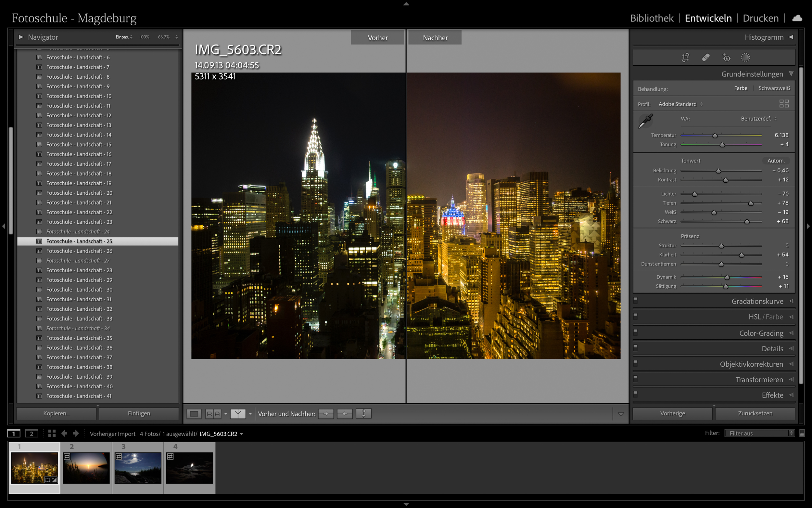
Task: Select main window display 1
Action: (14, 434)
